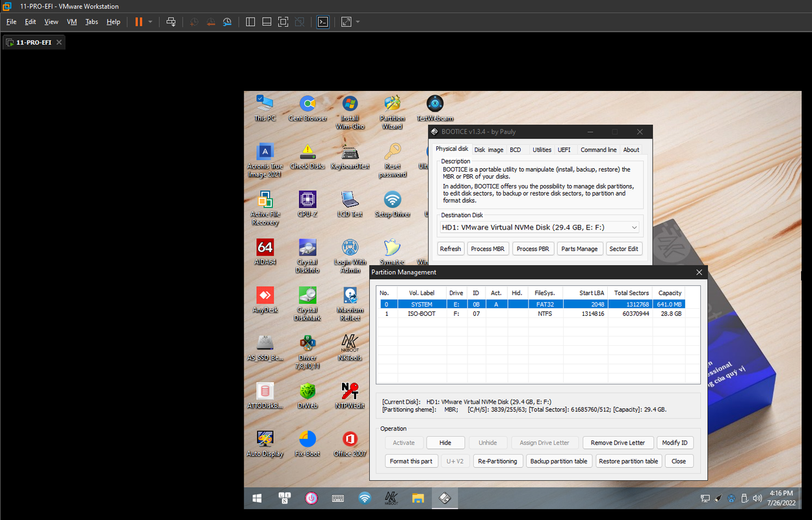Click Backup partition table button
The height and width of the screenshot is (520, 812).
tap(558, 461)
